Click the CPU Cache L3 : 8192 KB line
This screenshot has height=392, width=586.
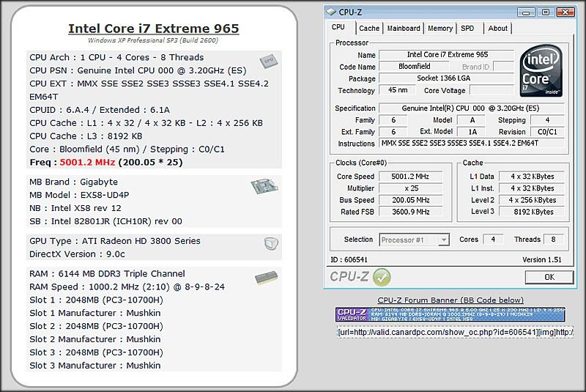[86, 136]
